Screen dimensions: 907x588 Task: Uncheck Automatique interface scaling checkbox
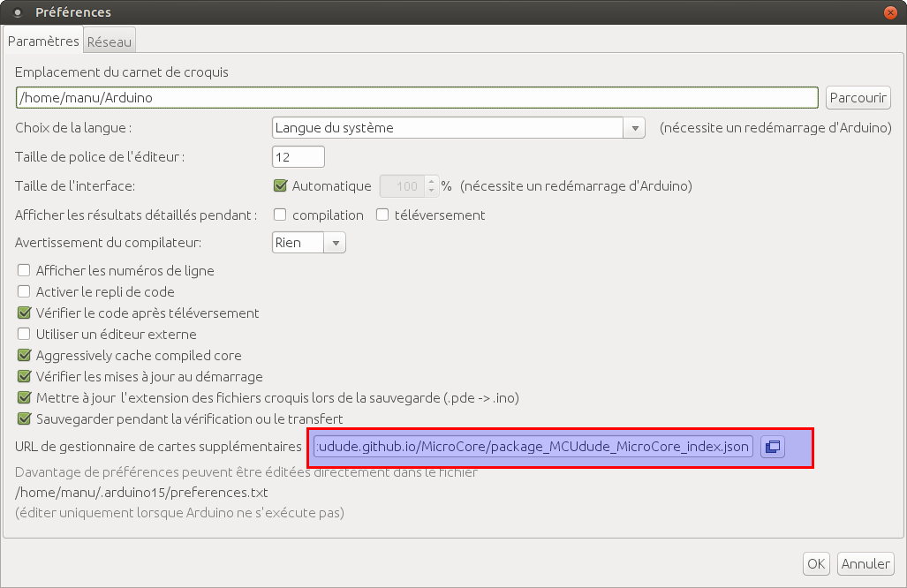281,186
